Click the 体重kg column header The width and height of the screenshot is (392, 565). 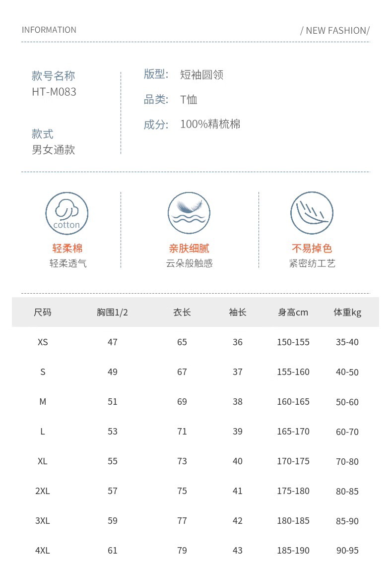point(347,313)
